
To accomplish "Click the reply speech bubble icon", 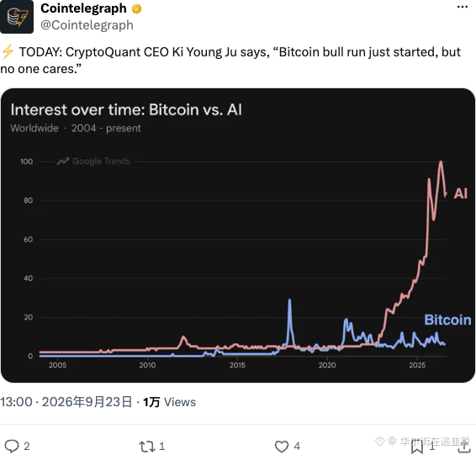I will (x=12, y=447).
